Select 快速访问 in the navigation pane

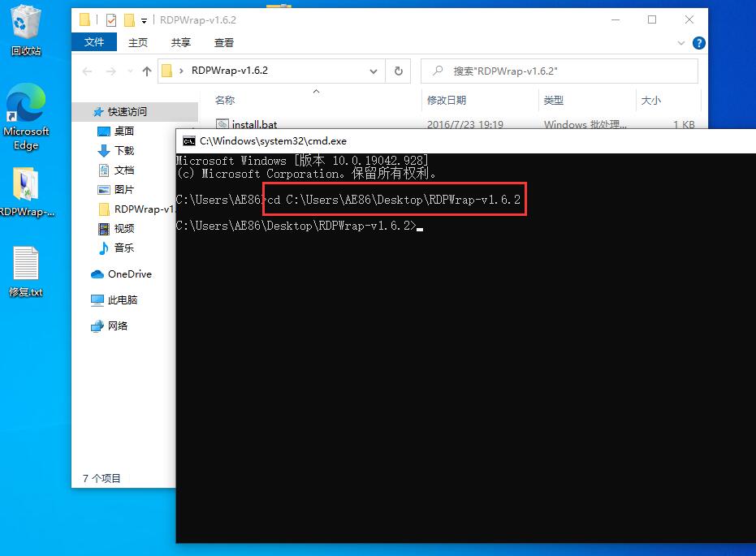[135, 112]
